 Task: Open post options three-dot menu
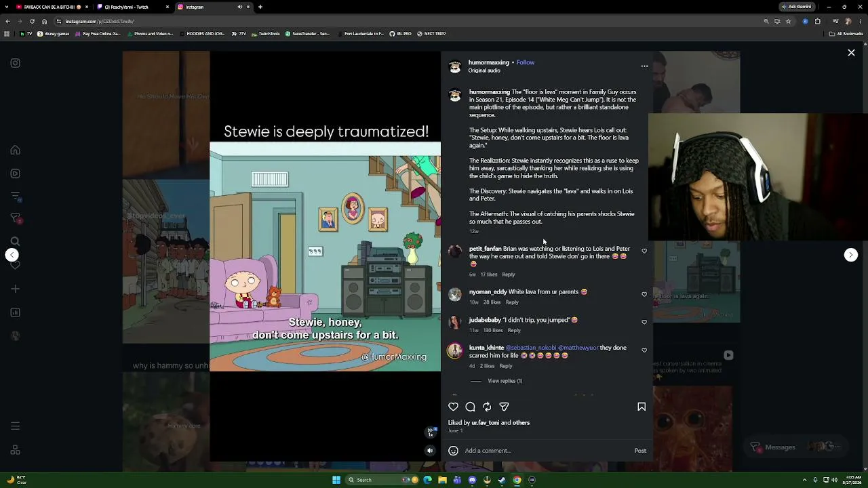tap(644, 66)
